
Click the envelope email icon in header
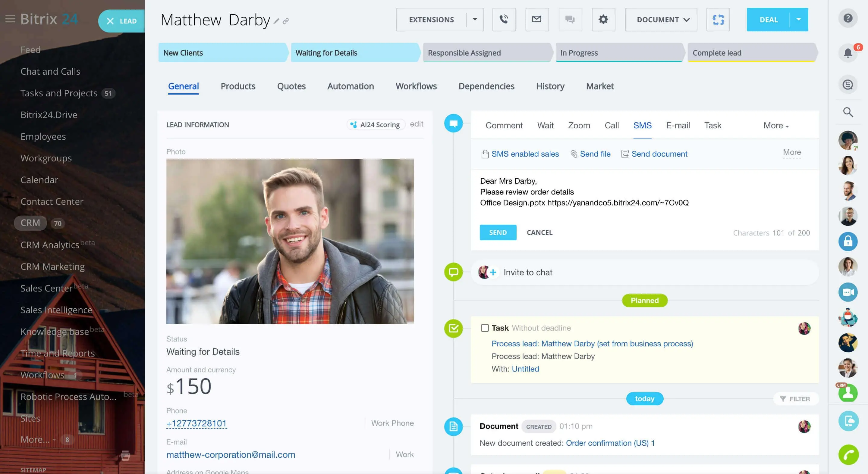pos(537,20)
